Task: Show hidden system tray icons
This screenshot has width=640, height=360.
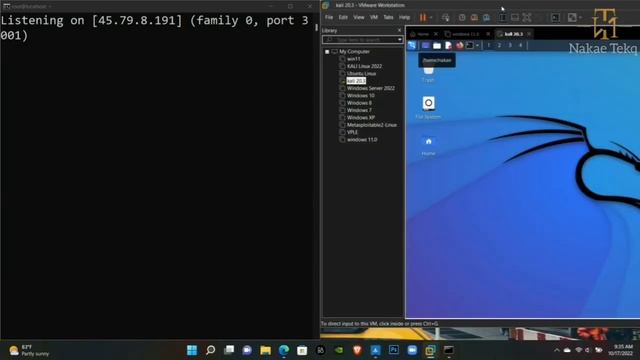Action: 556,350
